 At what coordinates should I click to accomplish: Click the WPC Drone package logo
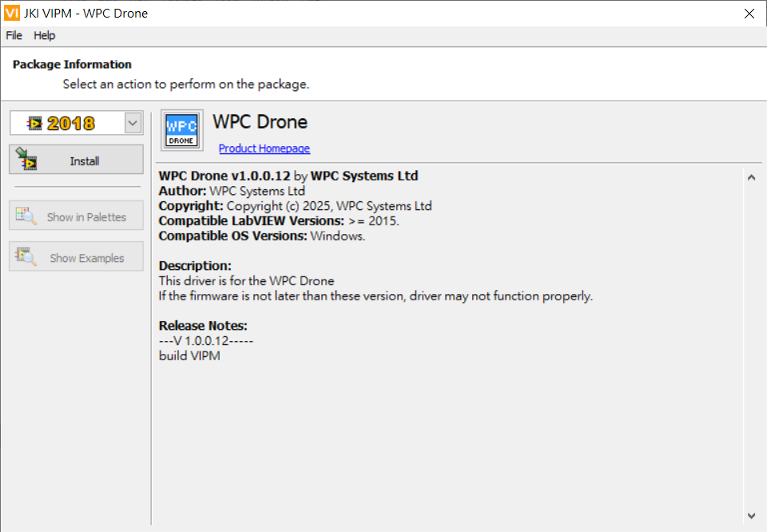pyautogui.click(x=181, y=129)
